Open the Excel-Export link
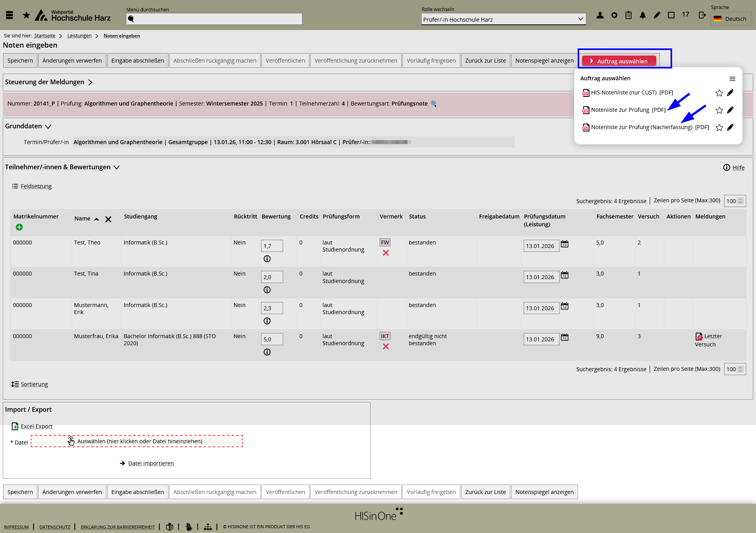Screen dimensions: 756x533 point(36,426)
